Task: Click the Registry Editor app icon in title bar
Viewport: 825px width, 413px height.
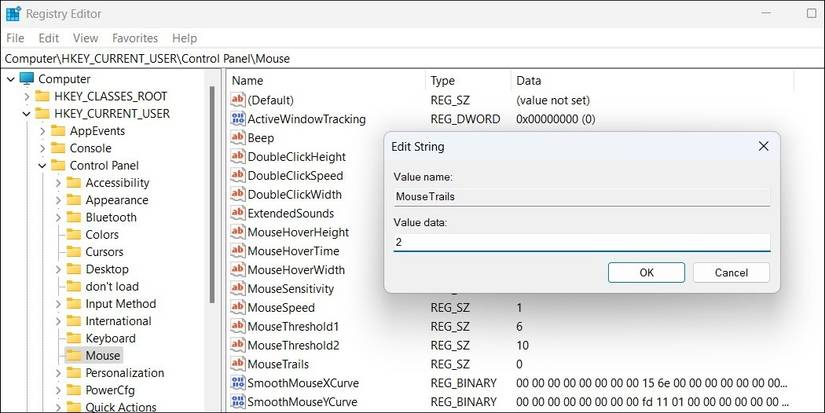Action: [x=13, y=14]
